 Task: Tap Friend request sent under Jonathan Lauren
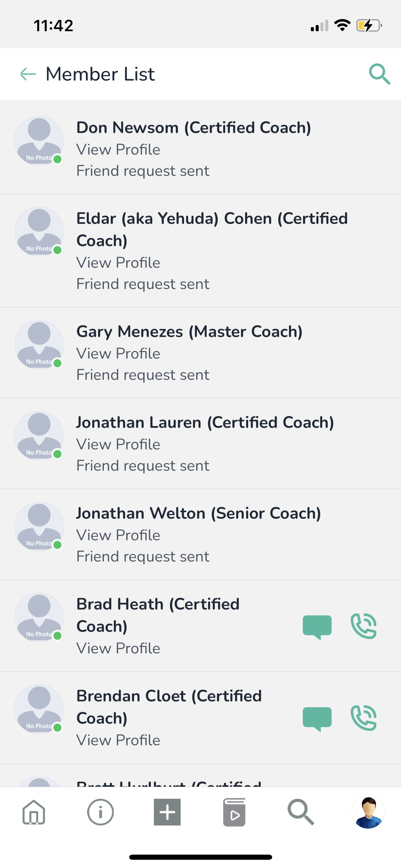coord(143,466)
